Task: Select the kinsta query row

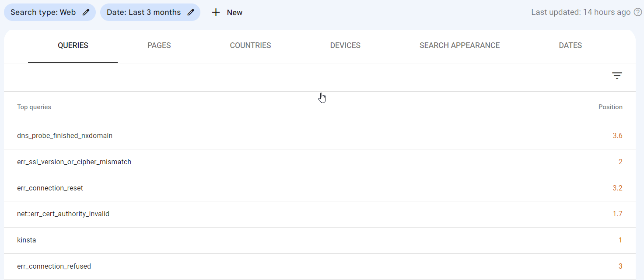Action: point(27,240)
